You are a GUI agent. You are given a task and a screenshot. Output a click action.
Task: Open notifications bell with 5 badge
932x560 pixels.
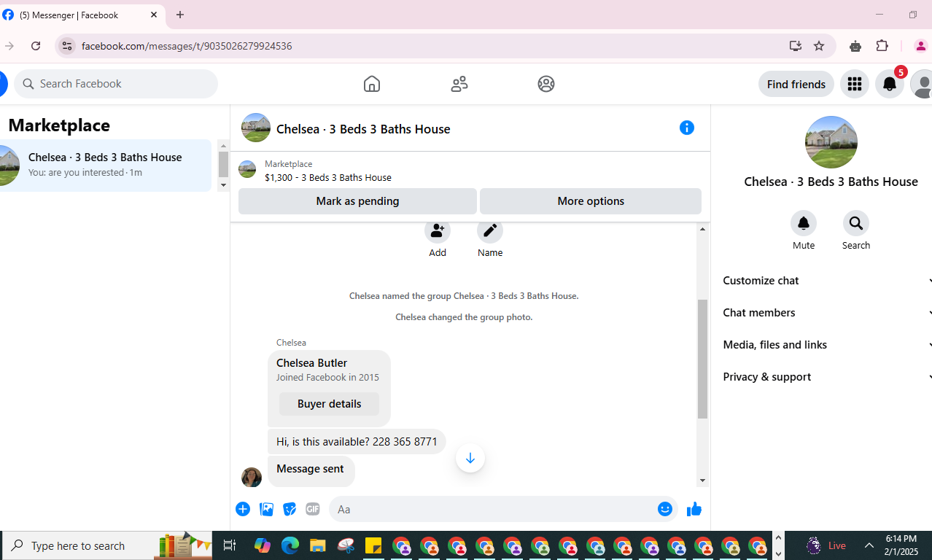pyautogui.click(x=890, y=84)
